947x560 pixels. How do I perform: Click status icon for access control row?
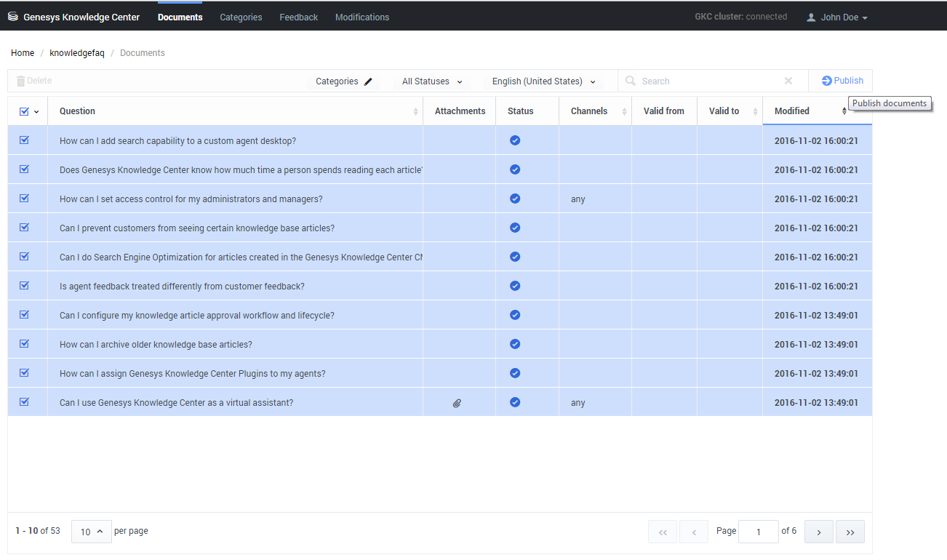[515, 198]
